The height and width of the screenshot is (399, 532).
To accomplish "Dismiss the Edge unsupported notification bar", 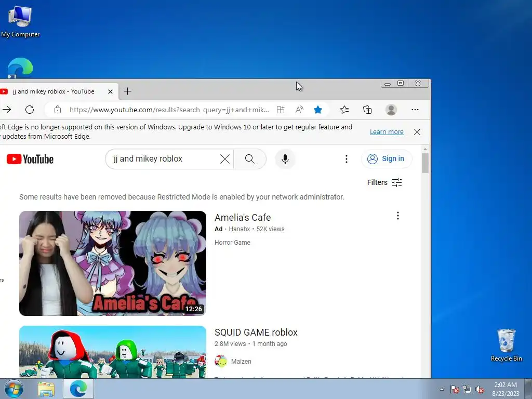I will tap(417, 132).
